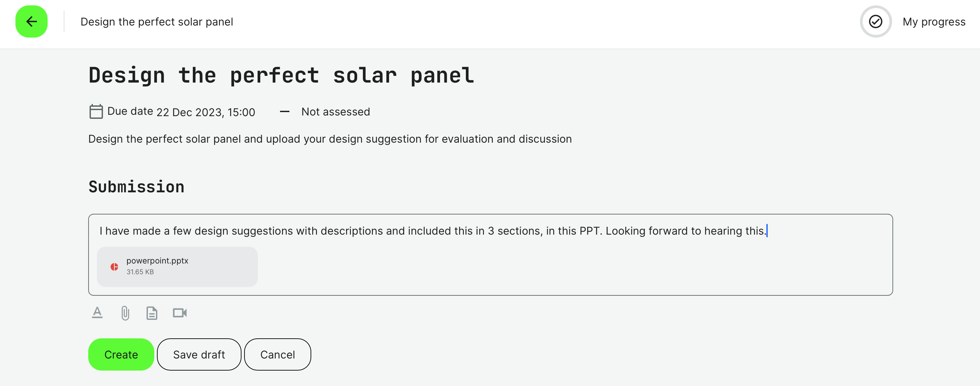Click the main assignment title heading
980x386 pixels.
coord(281,76)
